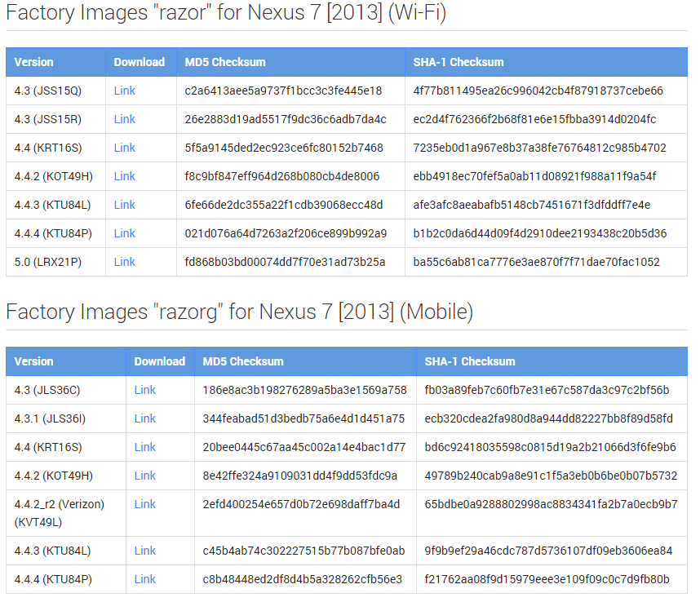Click Link for razor 4.4 (KRT16S)
Screen dimensions: 700x602
click(x=124, y=148)
